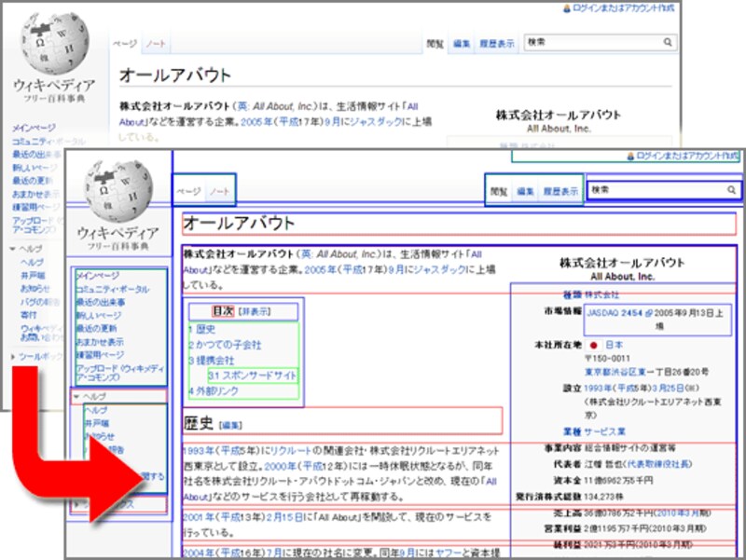Screen dimensions: 746x560
Task: Open the 株式会社 link beside 種類 in the infobox
Action: point(601,294)
